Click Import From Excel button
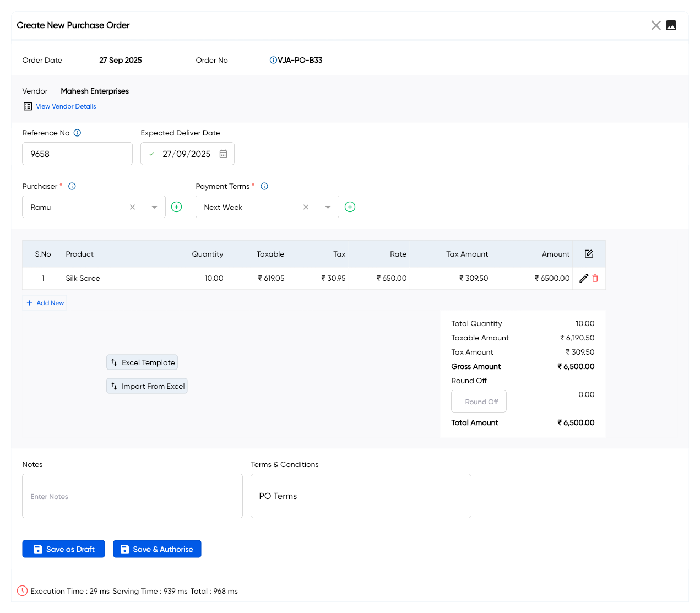Screen dimensions: 700x613 (x=147, y=386)
